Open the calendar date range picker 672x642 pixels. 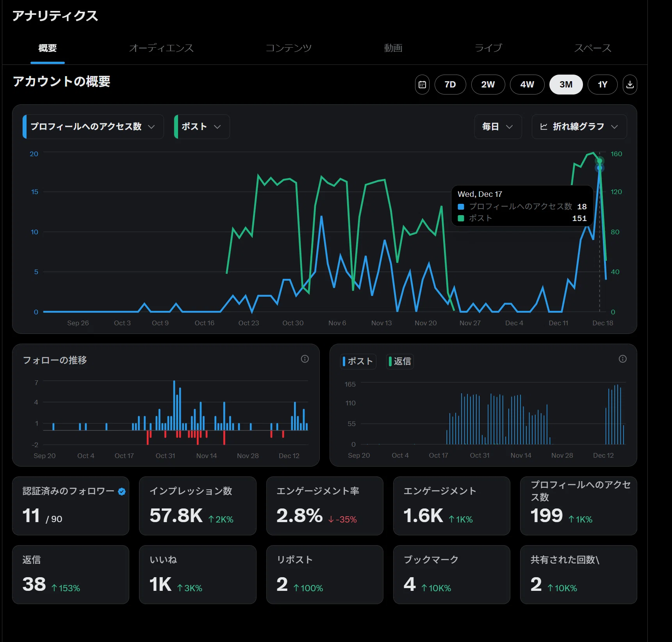422,84
